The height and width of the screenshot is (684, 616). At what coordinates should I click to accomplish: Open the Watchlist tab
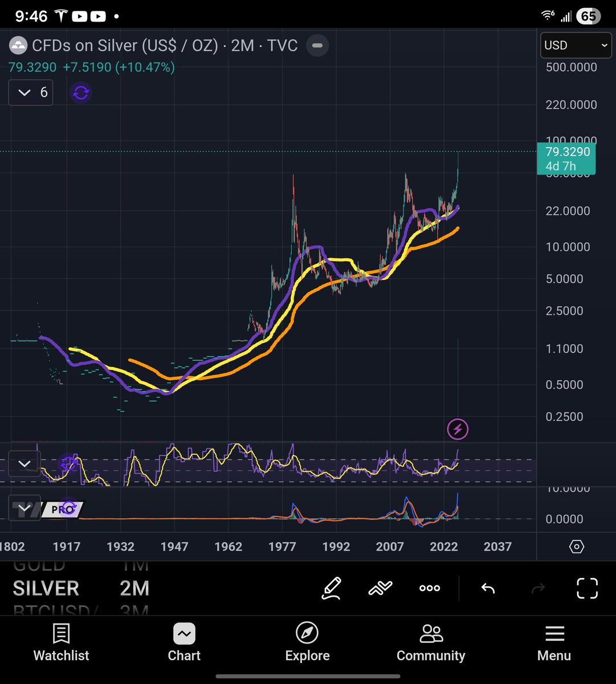pyautogui.click(x=61, y=642)
